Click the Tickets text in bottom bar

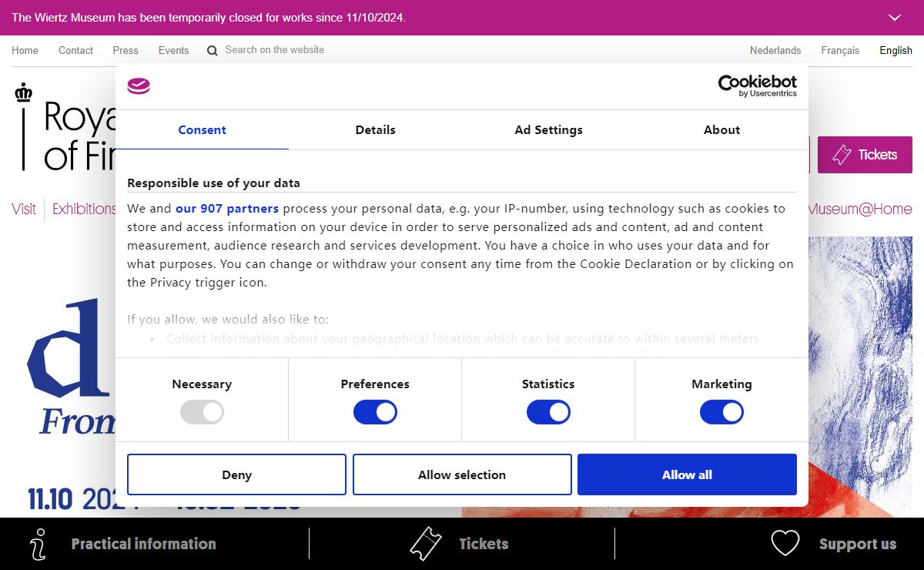[484, 544]
